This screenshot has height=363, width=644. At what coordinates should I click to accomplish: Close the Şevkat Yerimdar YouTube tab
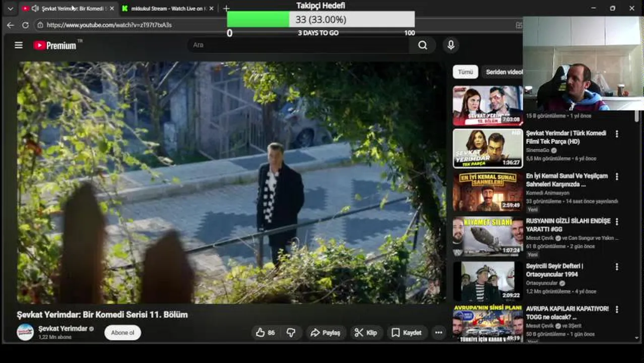click(x=111, y=9)
